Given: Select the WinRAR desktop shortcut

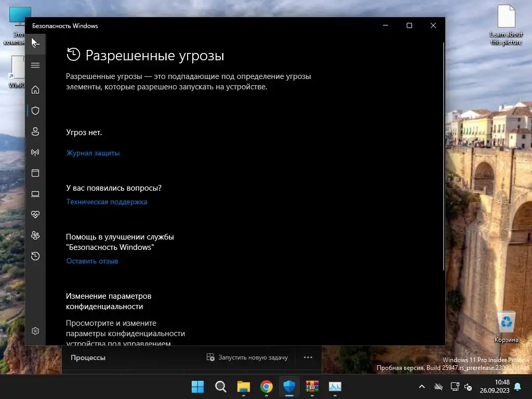Looking at the screenshot, I should click(x=16, y=72).
